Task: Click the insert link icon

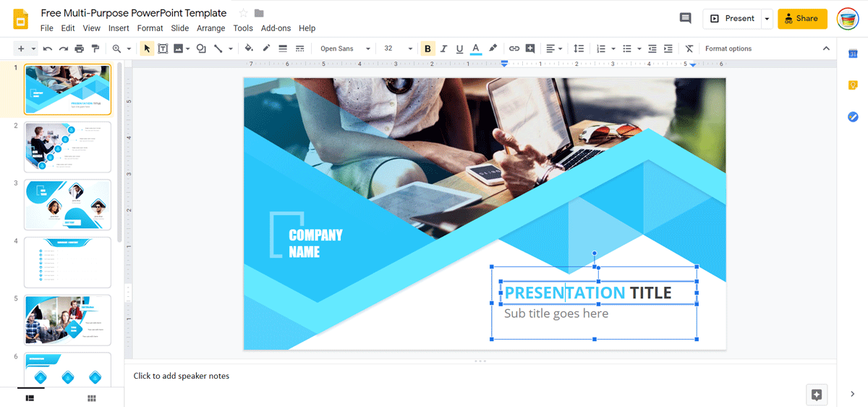Action: (514, 49)
